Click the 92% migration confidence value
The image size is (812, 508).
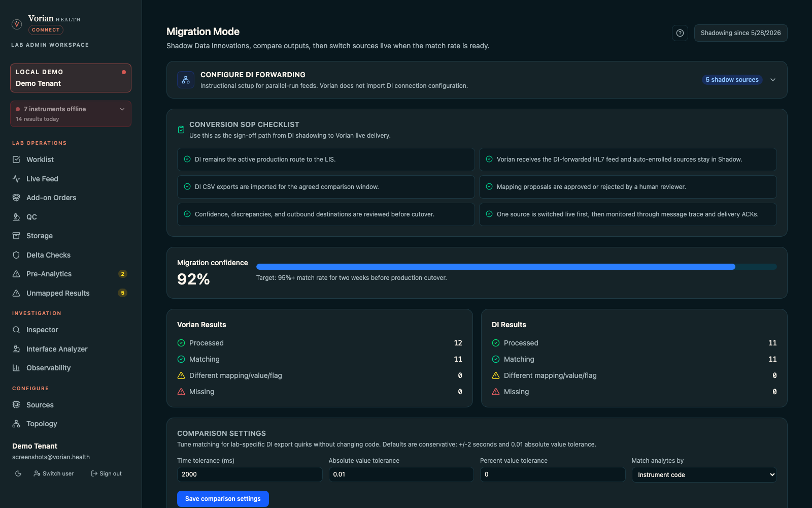point(193,279)
